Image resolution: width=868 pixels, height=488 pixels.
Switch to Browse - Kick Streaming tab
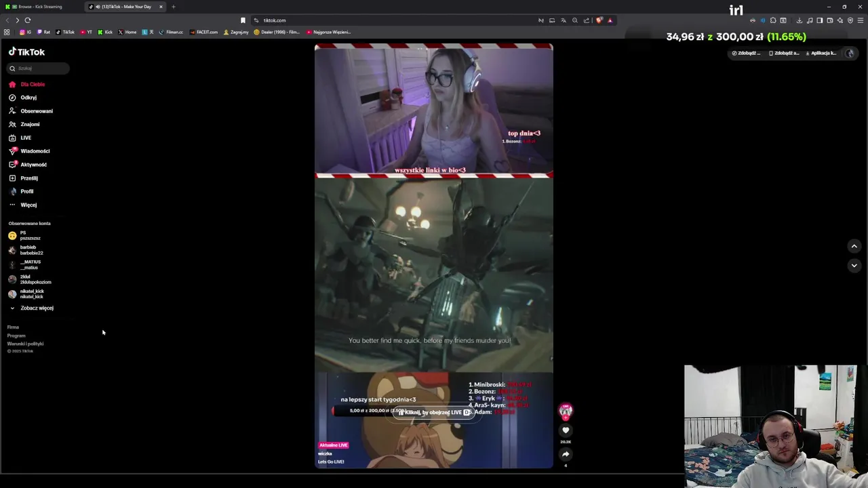(39, 7)
